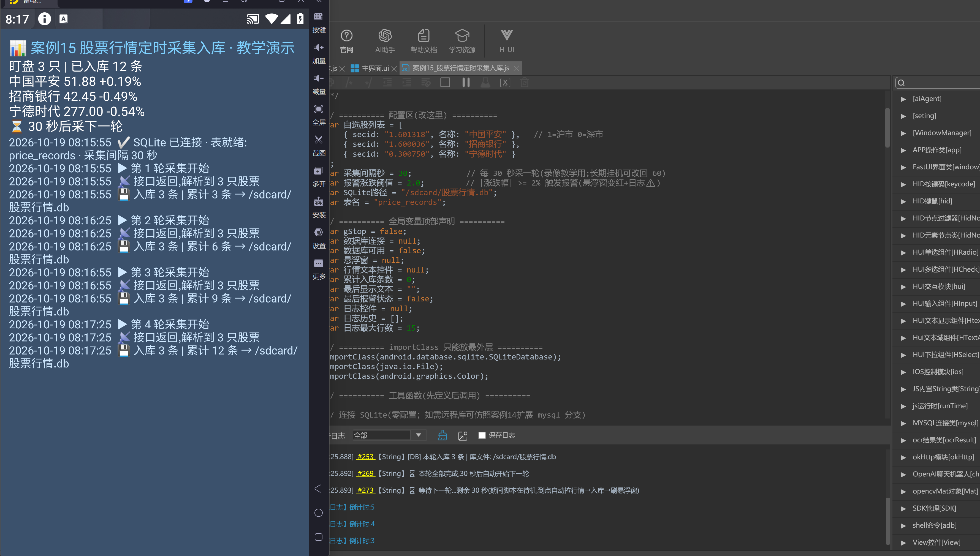Viewport: 980px width, 556px height.
Task: Open the 官网 official site icon
Action: pos(346,41)
